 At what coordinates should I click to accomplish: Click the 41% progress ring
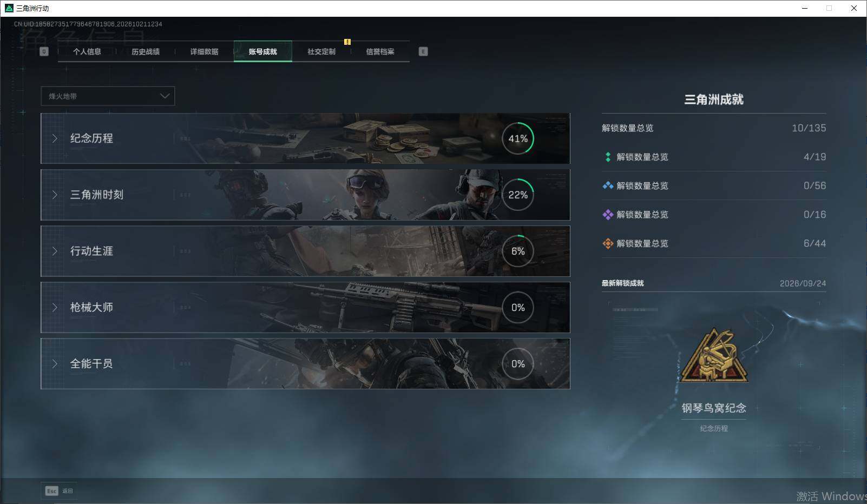tap(518, 138)
